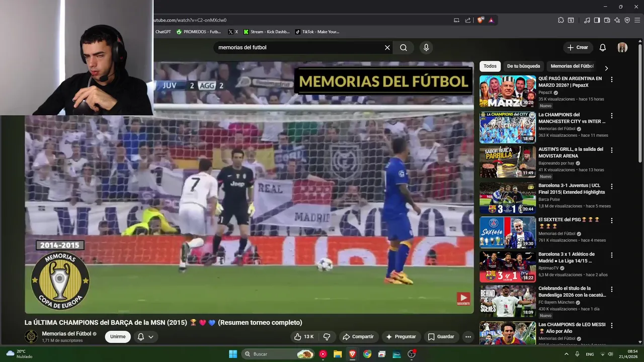Open Barcelona 3-1 Juventus UCL Final title
The width and height of the screenshot is (644, 362).
point(572,189)
